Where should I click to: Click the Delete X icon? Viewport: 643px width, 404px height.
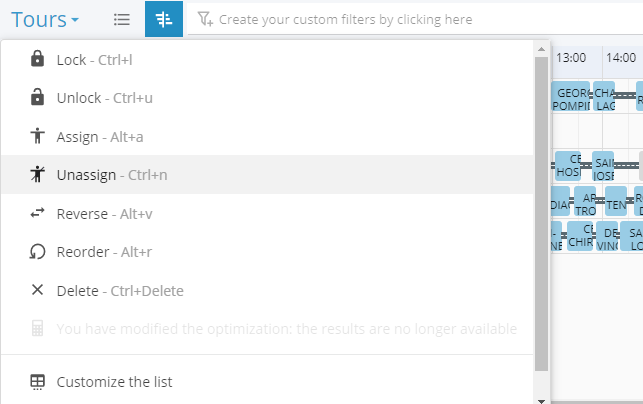[x=38, y=290]
